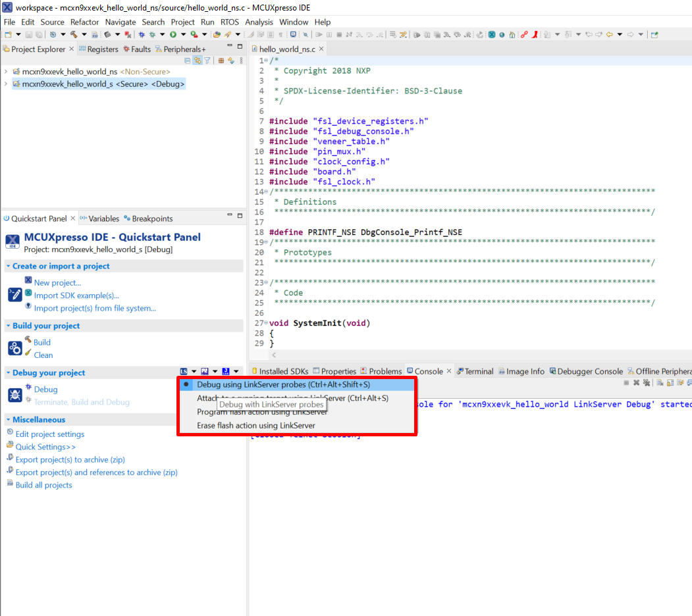The height and width of the screenshot is (616, 692).
Task: Click the yellow Back arrow in toolbar
Action: 609,34
